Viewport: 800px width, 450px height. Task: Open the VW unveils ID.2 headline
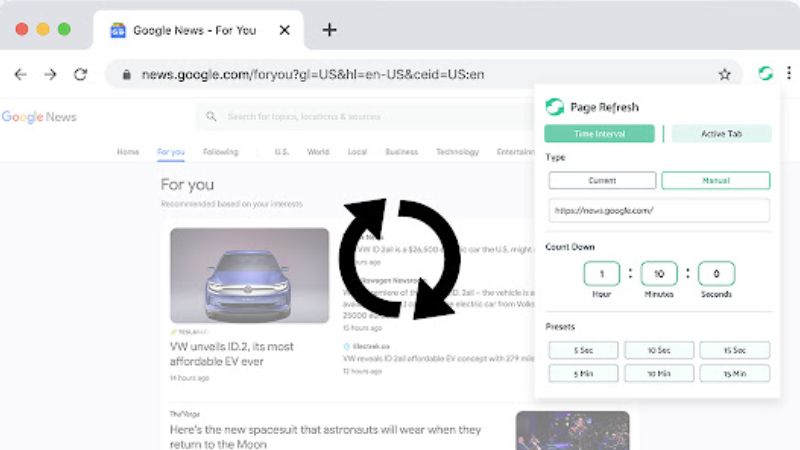232,354
